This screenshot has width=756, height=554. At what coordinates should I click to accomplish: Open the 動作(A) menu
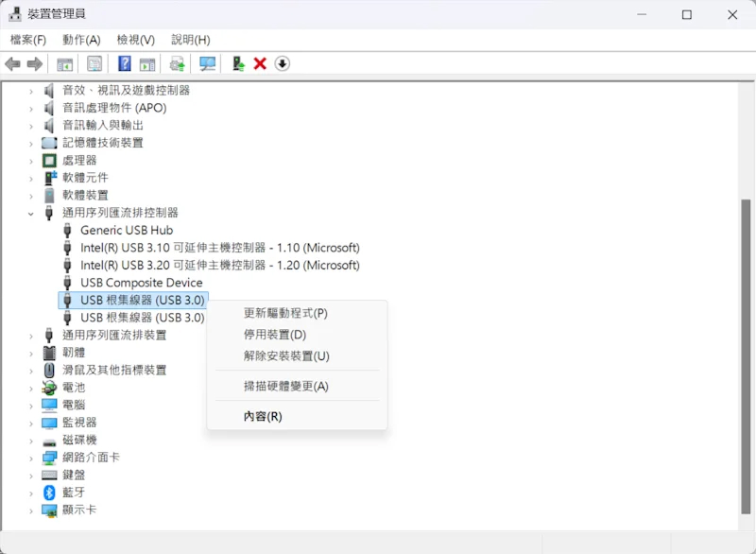tap(81, 40)
